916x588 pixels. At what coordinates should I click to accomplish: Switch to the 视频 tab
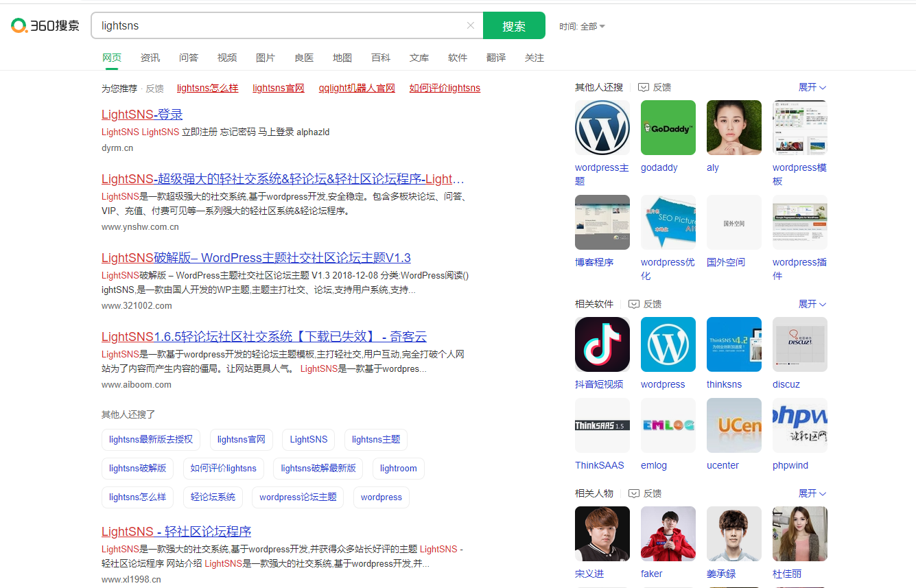click(227, 58)
